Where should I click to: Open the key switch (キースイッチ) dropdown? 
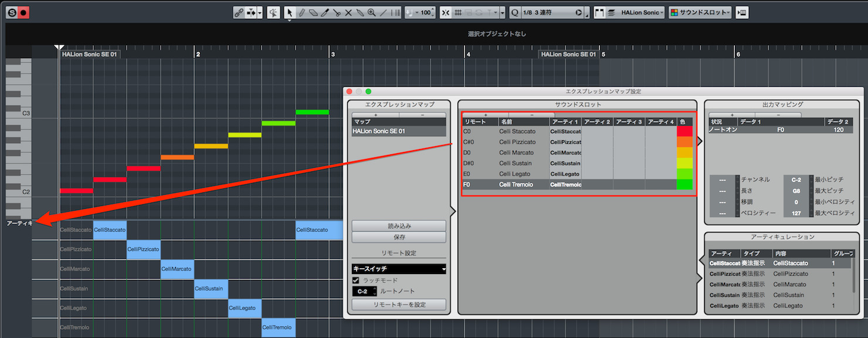(399, 269)
